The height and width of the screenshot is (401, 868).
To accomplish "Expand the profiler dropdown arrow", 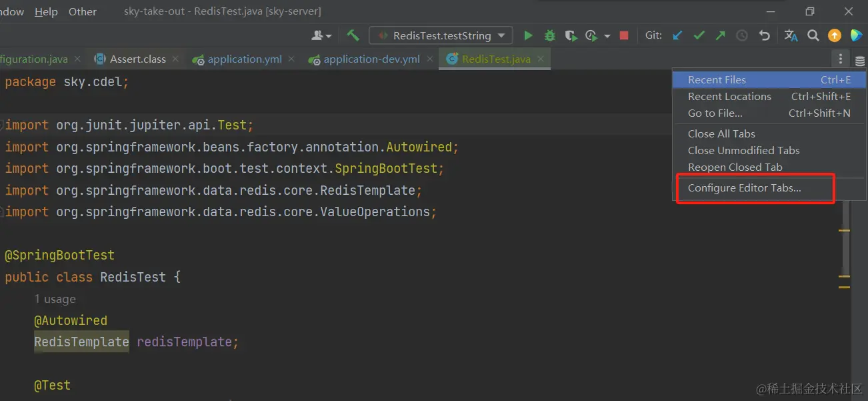I will click(x=607, y=36).
